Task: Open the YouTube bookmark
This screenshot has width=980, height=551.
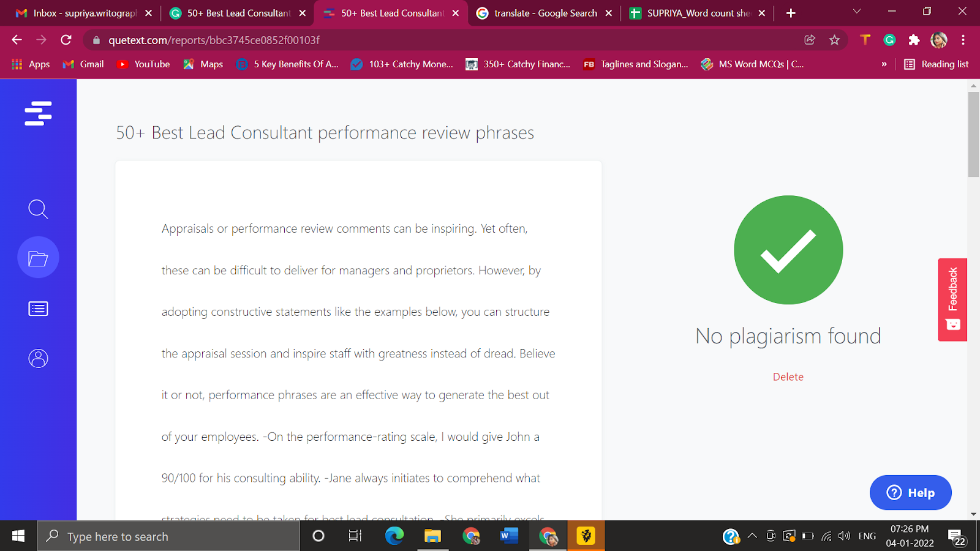Action: pyautogui.click(x=143, y=64)
